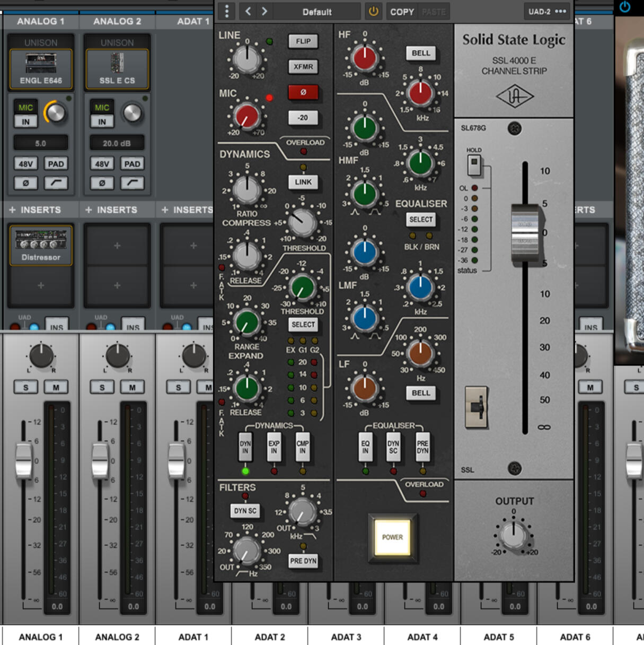
Task: Toggle the HOLD meter switch
Action: pos(474,164)
